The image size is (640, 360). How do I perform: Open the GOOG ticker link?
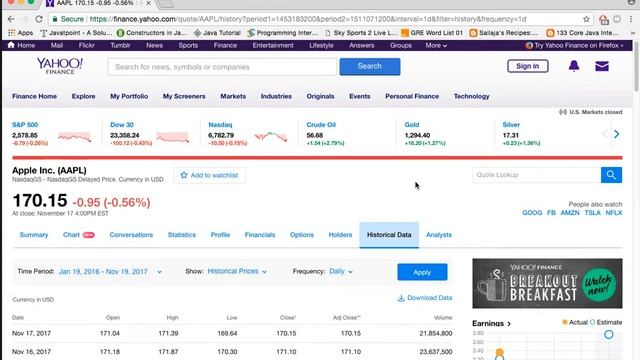[x=532, y=213]
